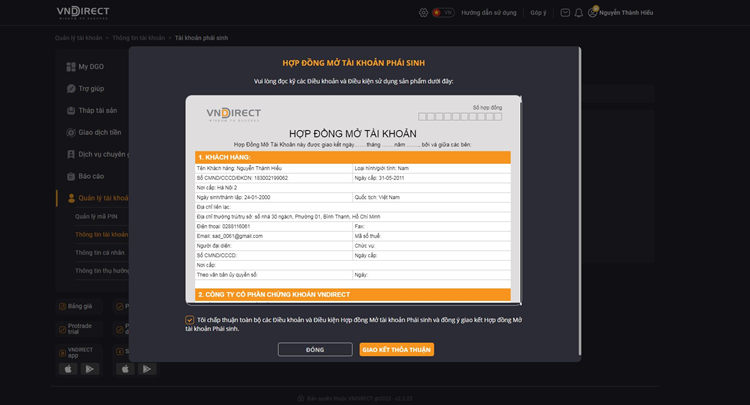The width and height of the screenshot is (750, 405).
Task: Open the mailbox icon in the header
Action: pos(565,13)
